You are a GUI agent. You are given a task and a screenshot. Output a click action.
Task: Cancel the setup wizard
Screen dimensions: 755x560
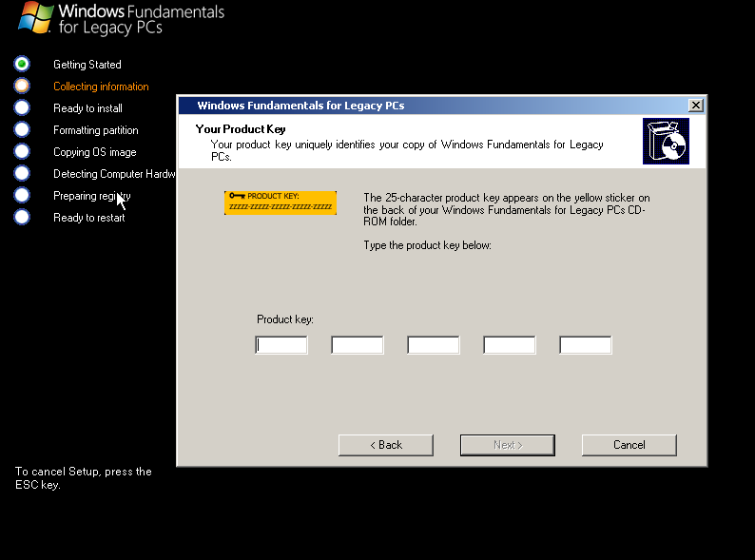pos(629,445)
